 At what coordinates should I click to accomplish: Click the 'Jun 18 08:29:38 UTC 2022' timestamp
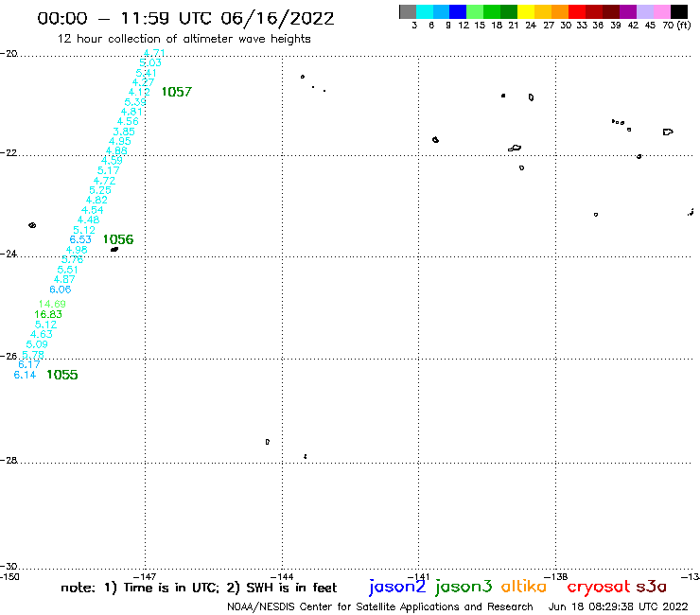(618, 606)
